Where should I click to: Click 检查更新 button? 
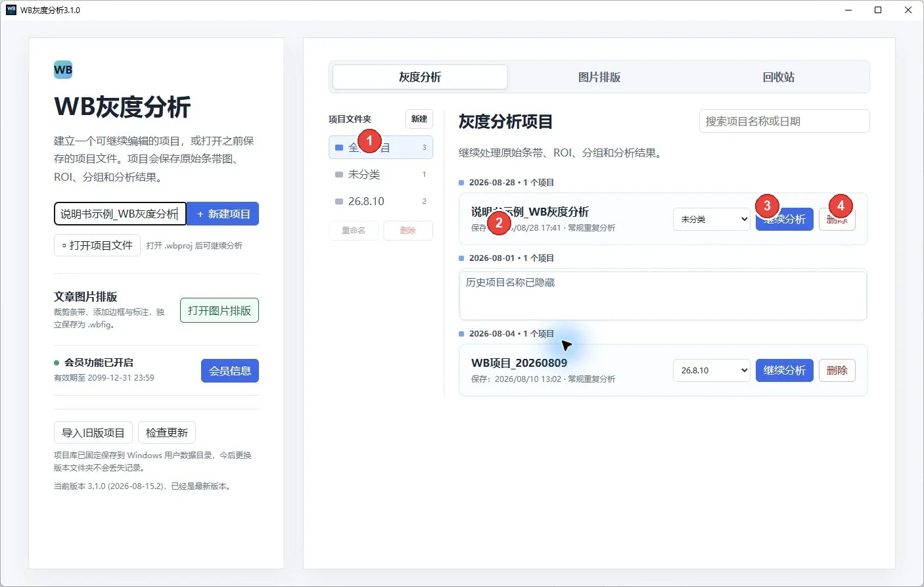167,433
